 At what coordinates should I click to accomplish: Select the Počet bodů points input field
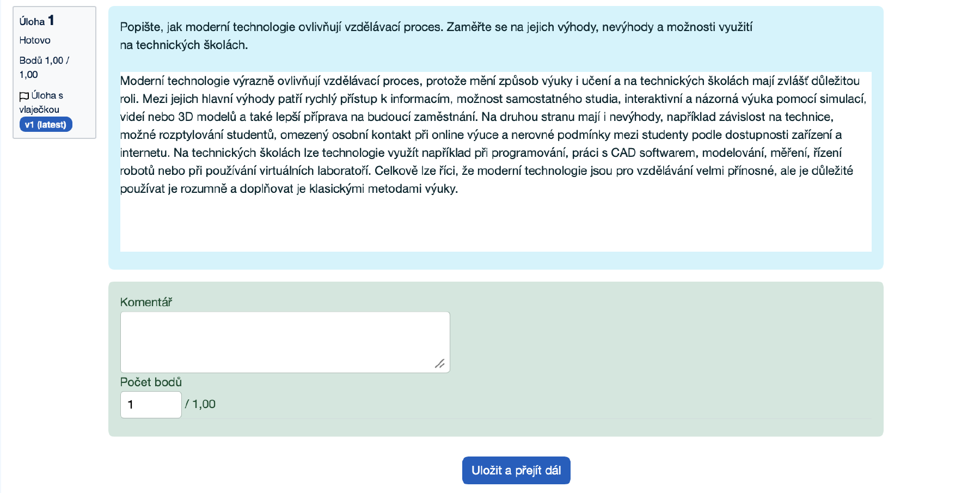coord(151,405)
